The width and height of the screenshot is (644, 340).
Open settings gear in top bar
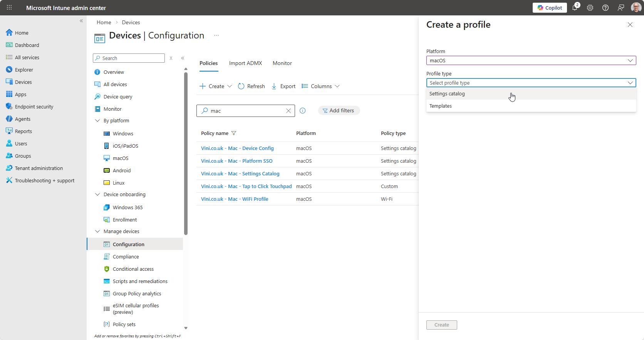click(590, 8)
